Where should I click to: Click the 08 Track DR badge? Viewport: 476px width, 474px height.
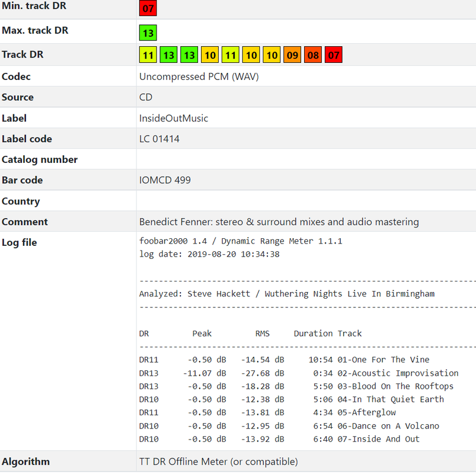[312, 55]
